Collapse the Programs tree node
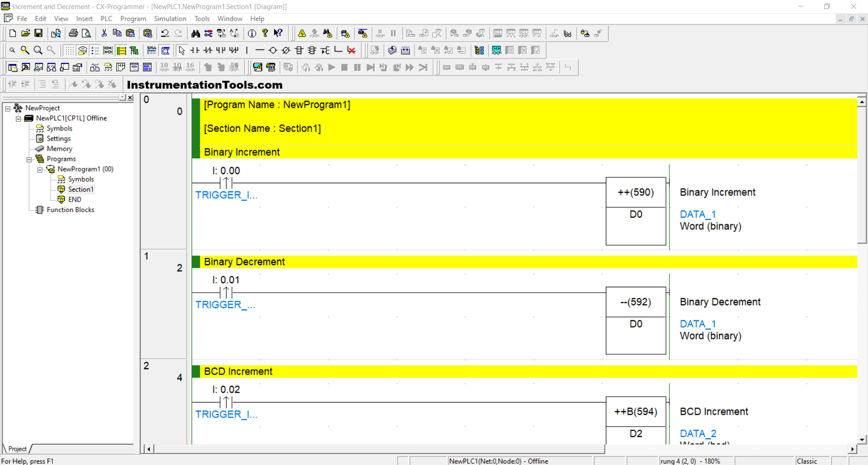Screen dimensions: 868x465 [29, 159]
